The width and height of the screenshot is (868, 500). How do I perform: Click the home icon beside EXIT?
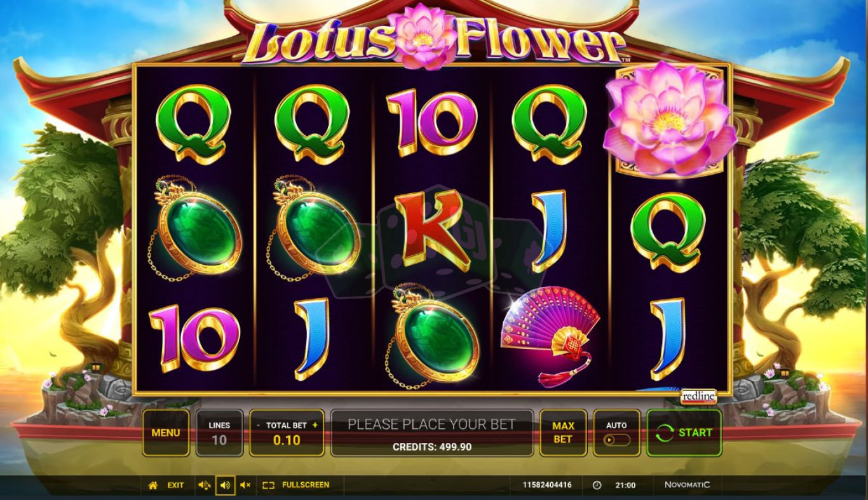(153, 485)
